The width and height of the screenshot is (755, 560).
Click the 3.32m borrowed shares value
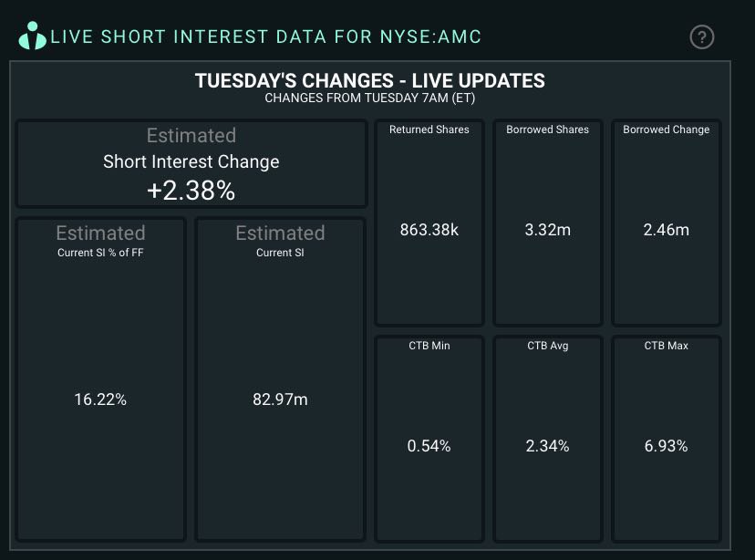click(x=547, y=230)
